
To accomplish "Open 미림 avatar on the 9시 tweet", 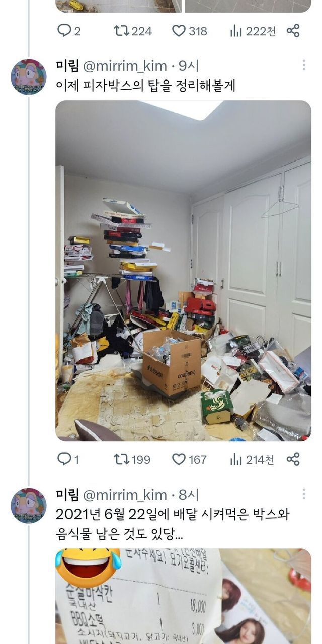I will click(x=29, y=77).
